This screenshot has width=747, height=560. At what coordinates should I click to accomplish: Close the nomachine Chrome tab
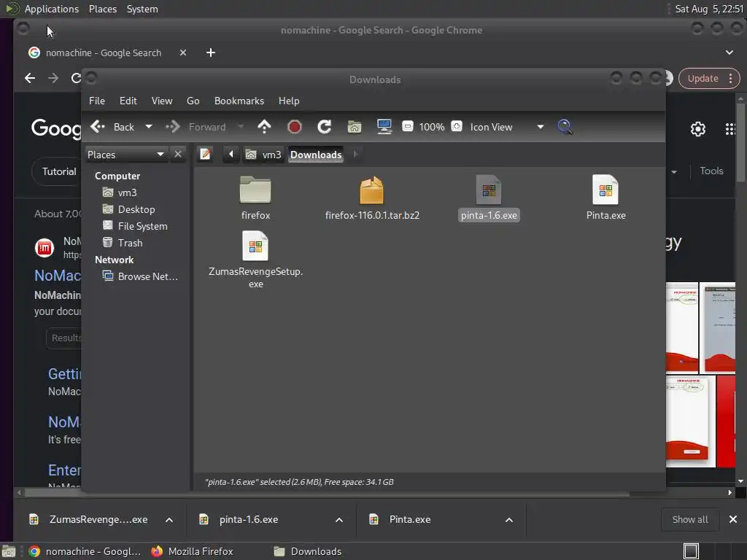(183, 52)
